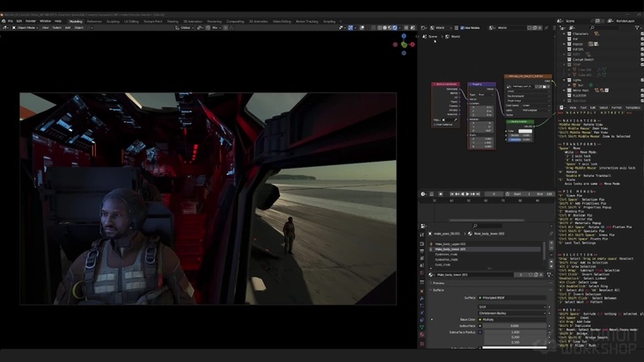Jump to timeline start frame
This screenshot has height=362, width=644.
point(452,194)
